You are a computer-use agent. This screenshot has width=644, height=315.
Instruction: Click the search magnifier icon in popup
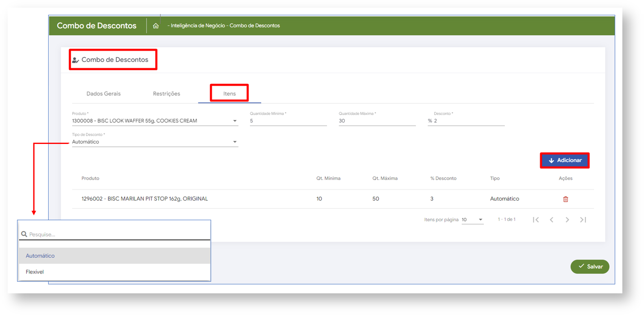coord(24,235)
